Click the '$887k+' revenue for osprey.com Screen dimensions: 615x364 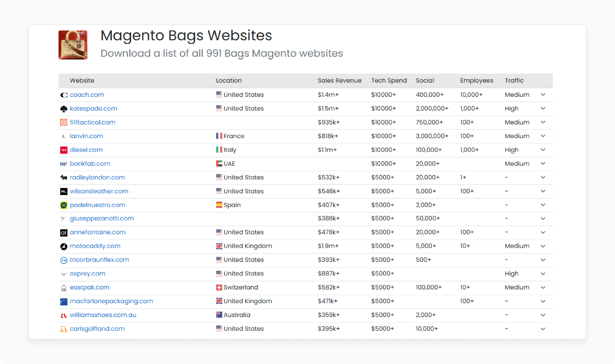click(x=329, y=274)
